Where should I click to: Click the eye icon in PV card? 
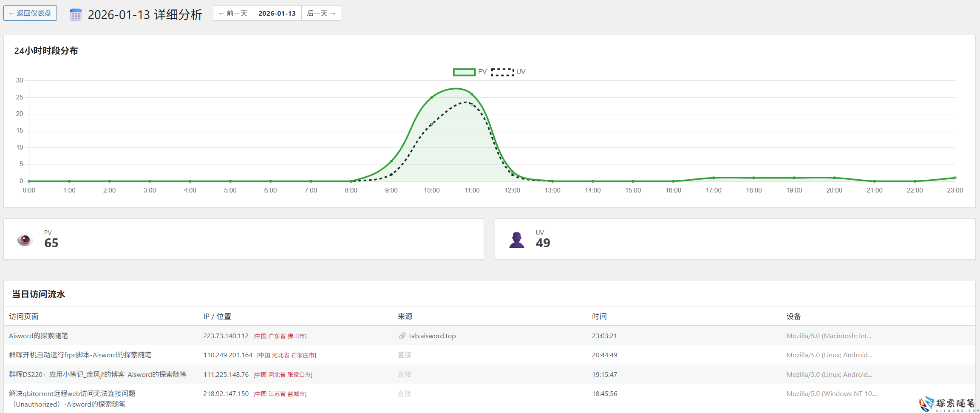click(x=25, y=240)
